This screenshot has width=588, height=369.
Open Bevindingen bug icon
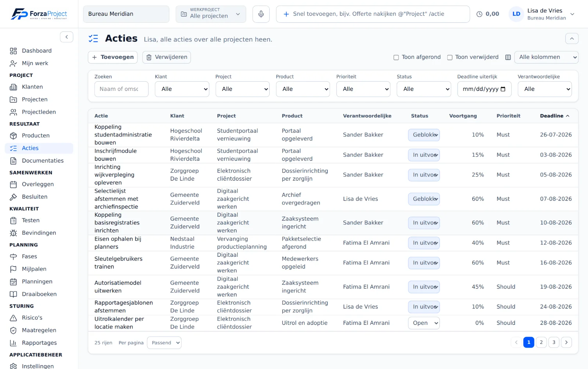pos(13,233)
